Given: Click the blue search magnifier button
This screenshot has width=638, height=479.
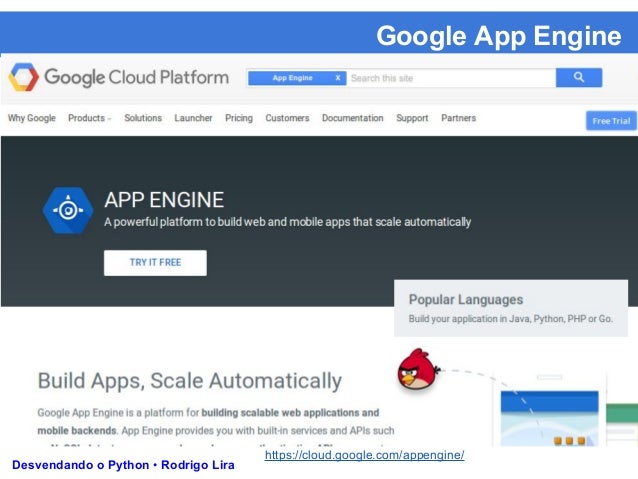Looking at the screenshot, I should (579, 77).
